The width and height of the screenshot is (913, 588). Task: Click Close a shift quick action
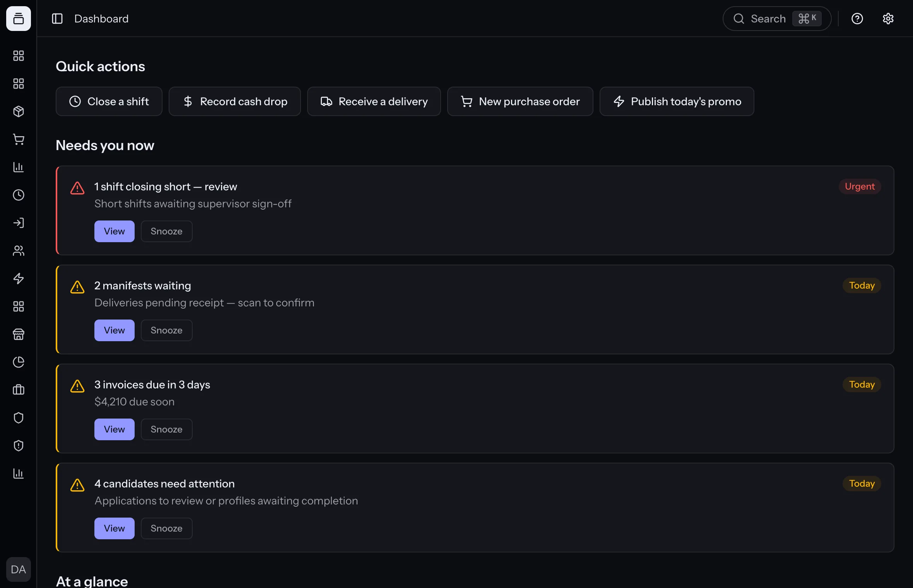point(109,101)
